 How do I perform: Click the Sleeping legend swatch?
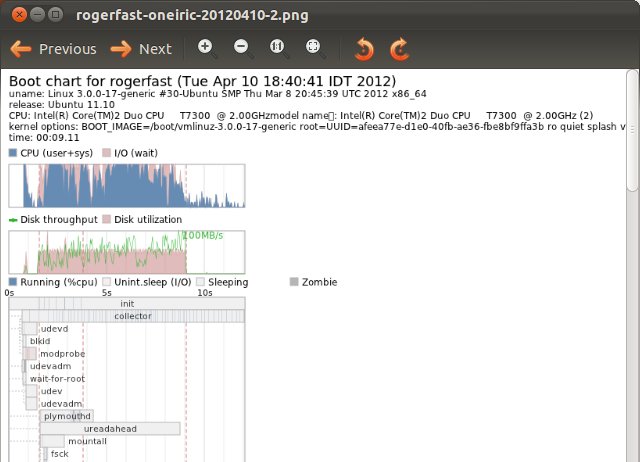[200, 282]
